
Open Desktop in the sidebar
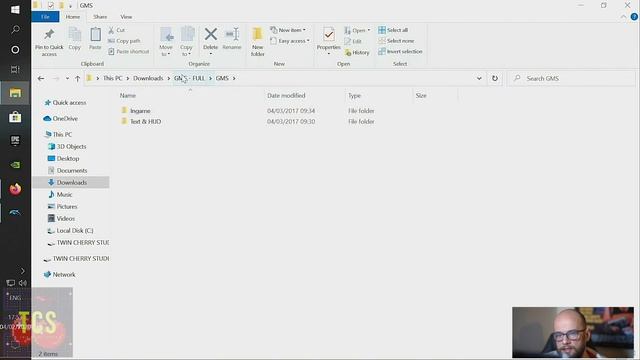pos(63,158)
